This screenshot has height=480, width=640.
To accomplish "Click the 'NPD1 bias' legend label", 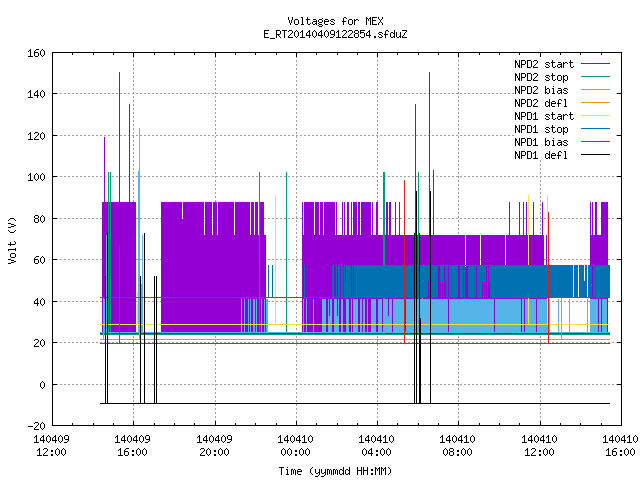I will tap(541, 142).
